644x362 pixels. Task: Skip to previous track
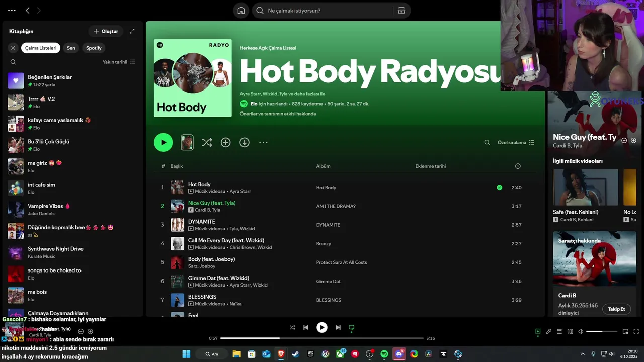306,327
